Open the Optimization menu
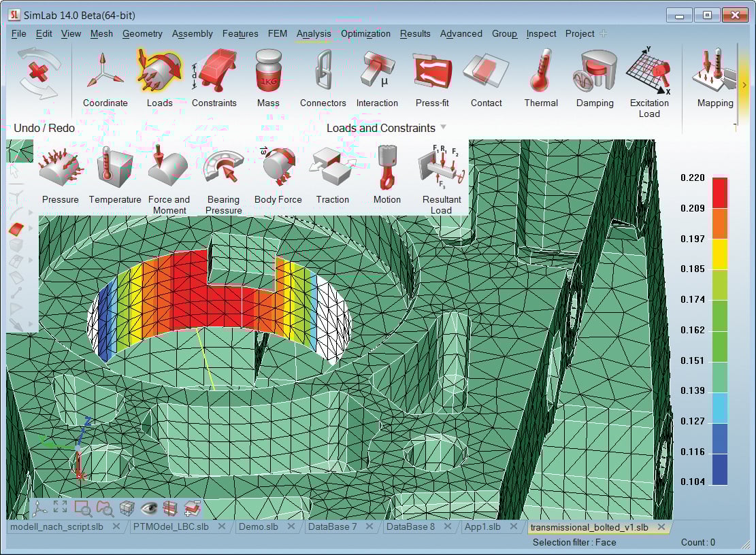This screenshot has height=555, width=756. click(x=365, y=34)
